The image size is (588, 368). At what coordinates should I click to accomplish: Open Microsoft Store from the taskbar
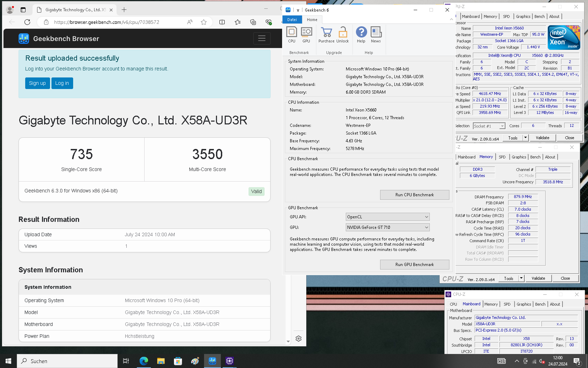[x=178, y=361]
